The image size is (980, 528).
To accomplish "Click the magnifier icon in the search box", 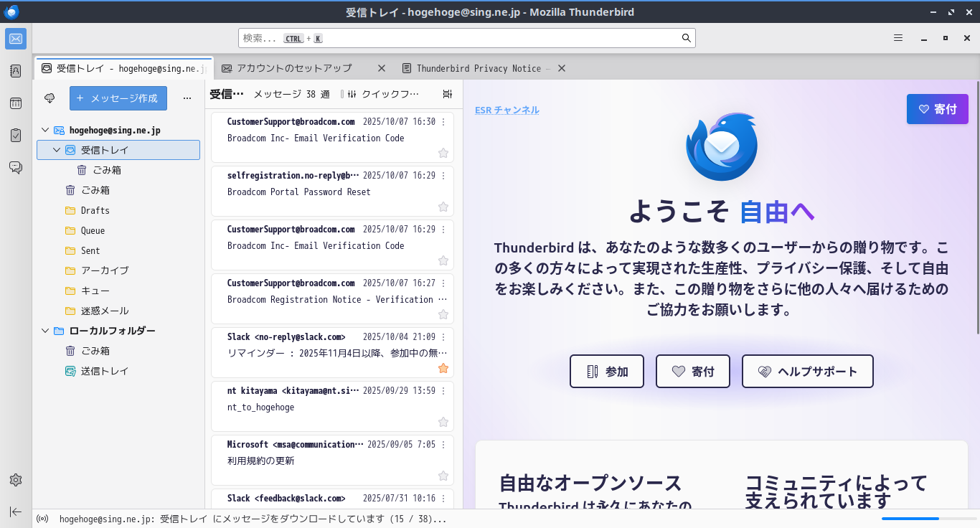I will 686,38.
